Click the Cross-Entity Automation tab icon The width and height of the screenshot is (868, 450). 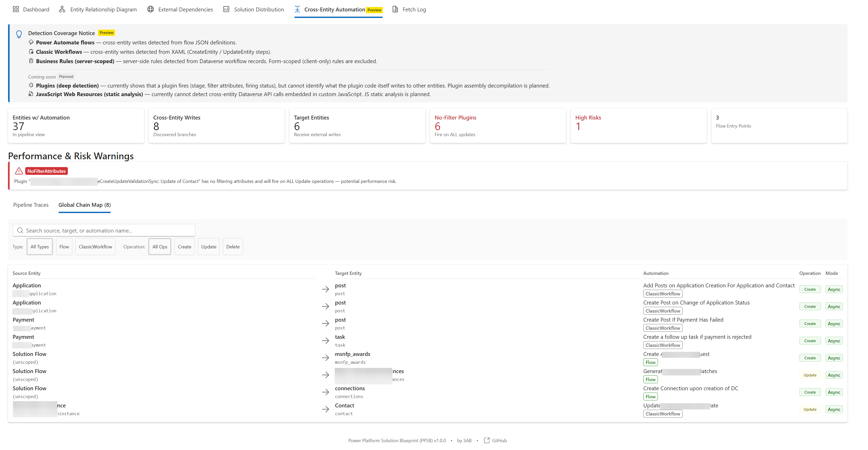(x=297, y=9)
